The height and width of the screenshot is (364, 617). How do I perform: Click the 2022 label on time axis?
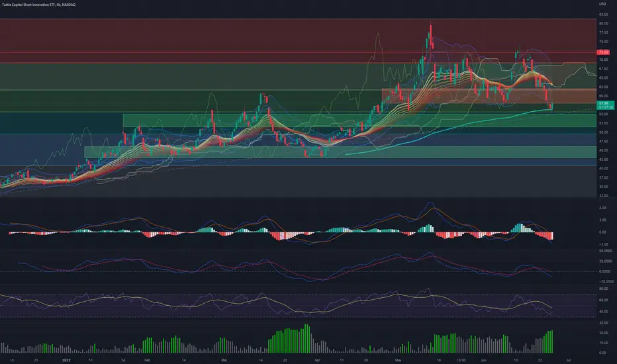tap(66, 360)
